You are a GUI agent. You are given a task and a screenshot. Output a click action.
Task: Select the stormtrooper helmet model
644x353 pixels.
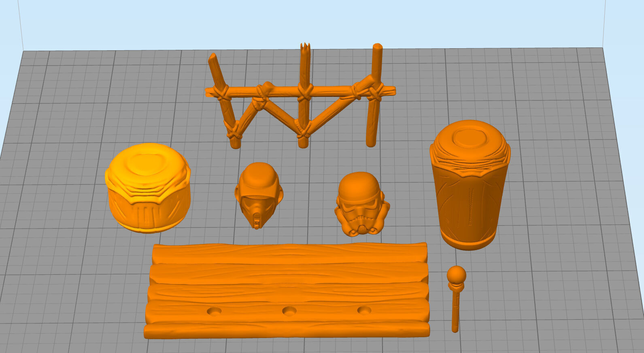coord(361,203)
